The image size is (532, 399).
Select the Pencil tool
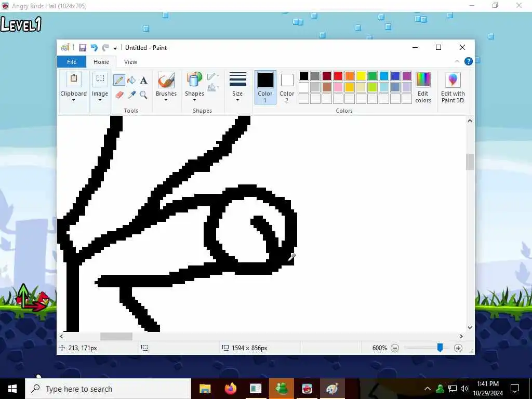coord(119,81)
